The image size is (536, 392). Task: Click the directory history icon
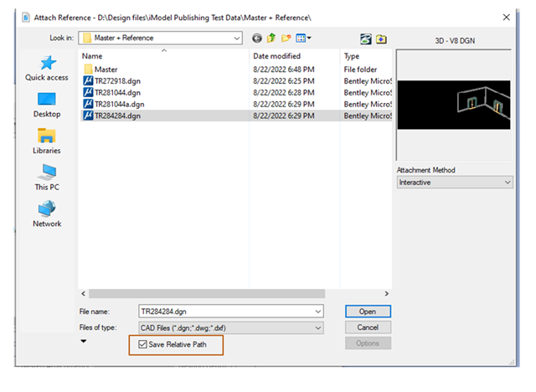[x=366, y=39]
